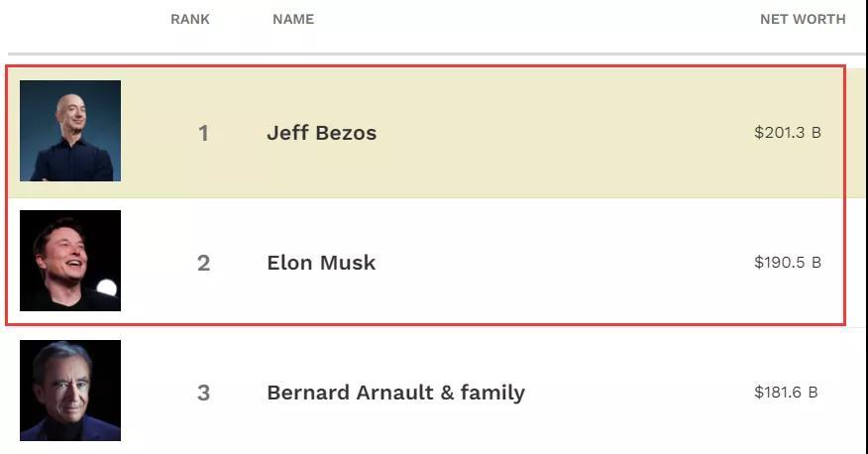Click the rank number 3
Viewport: 868px width, 454px height.
204,394
